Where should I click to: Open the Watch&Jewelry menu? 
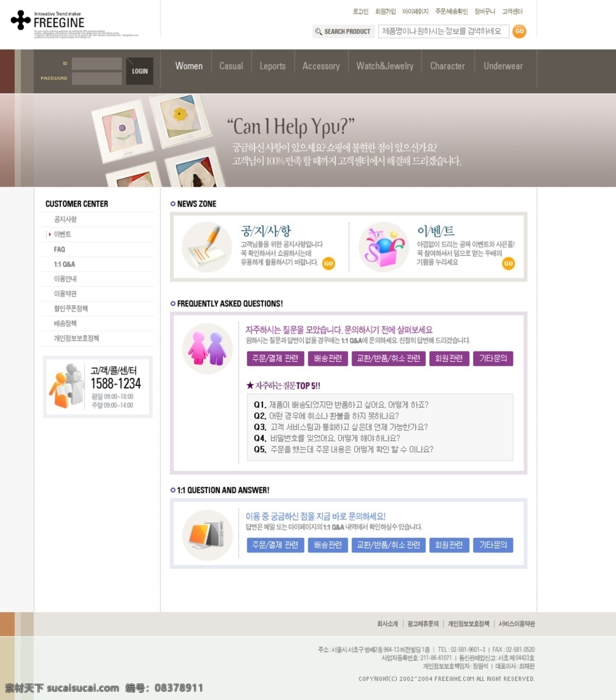pyautogui.click(x=384, y=66)
